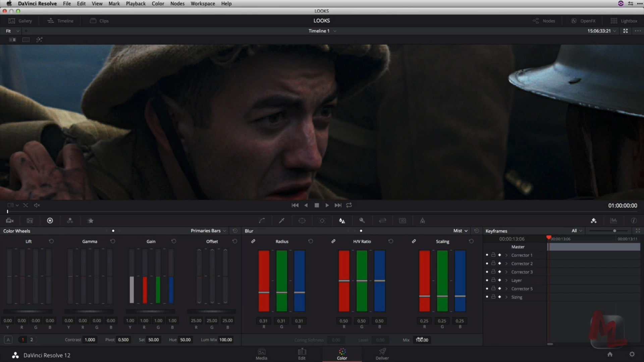Open the Information palette icon

634,221
